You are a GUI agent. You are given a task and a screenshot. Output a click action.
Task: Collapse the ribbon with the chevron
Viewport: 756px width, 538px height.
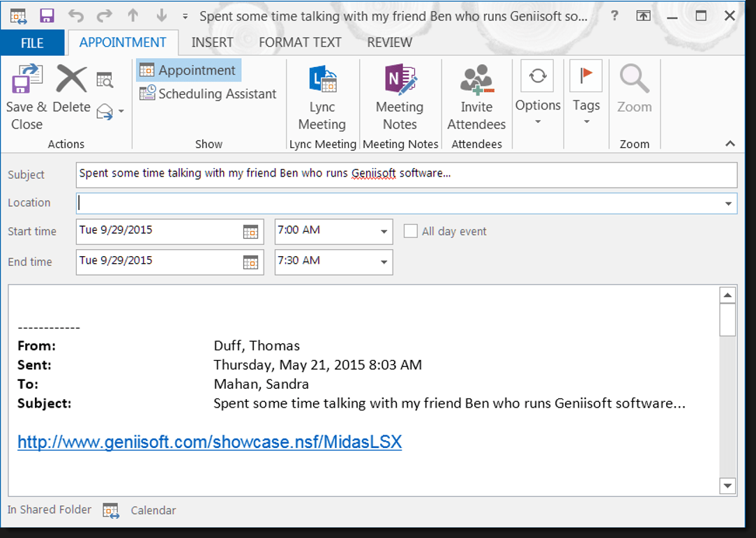coord(730,144)
